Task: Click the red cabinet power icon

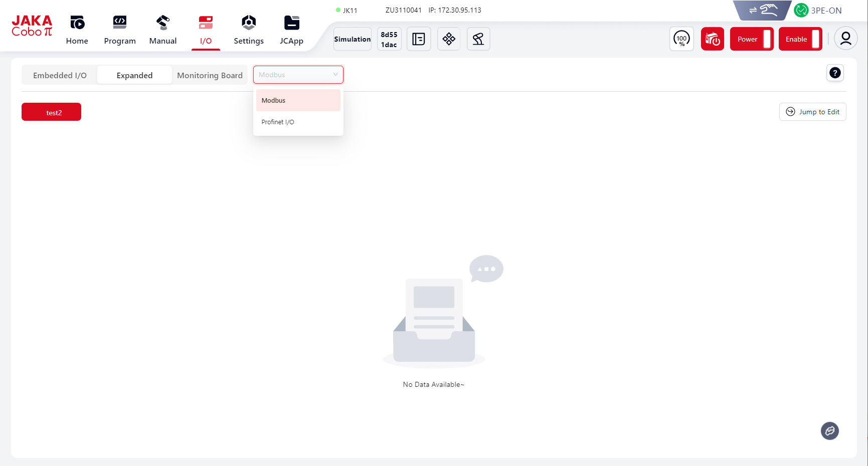Action: [712, 39]
